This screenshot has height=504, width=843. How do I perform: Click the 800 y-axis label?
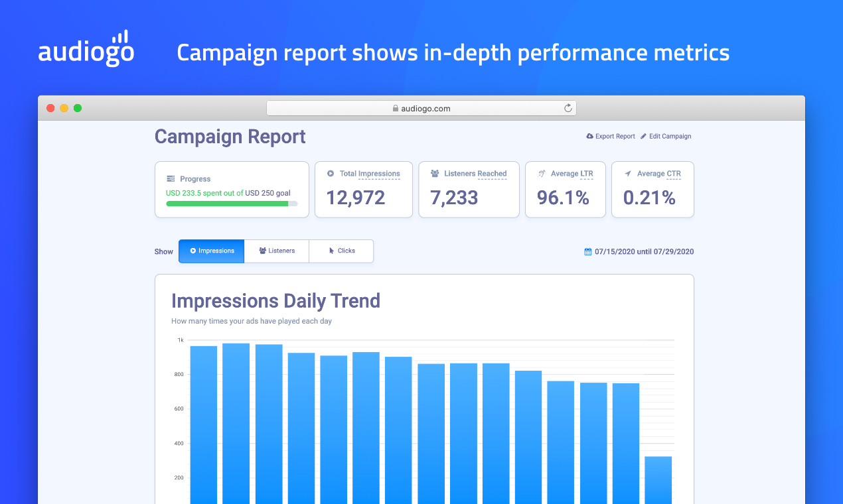(x=179, y=375)
